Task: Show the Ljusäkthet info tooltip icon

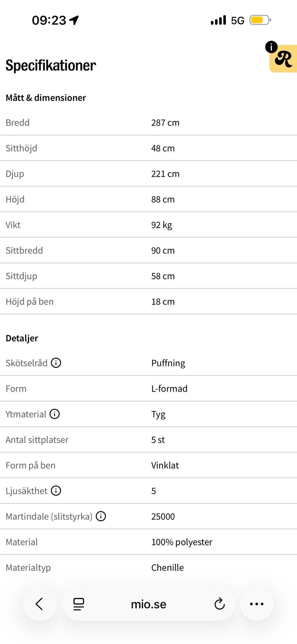Action: [x=56, y=491]
